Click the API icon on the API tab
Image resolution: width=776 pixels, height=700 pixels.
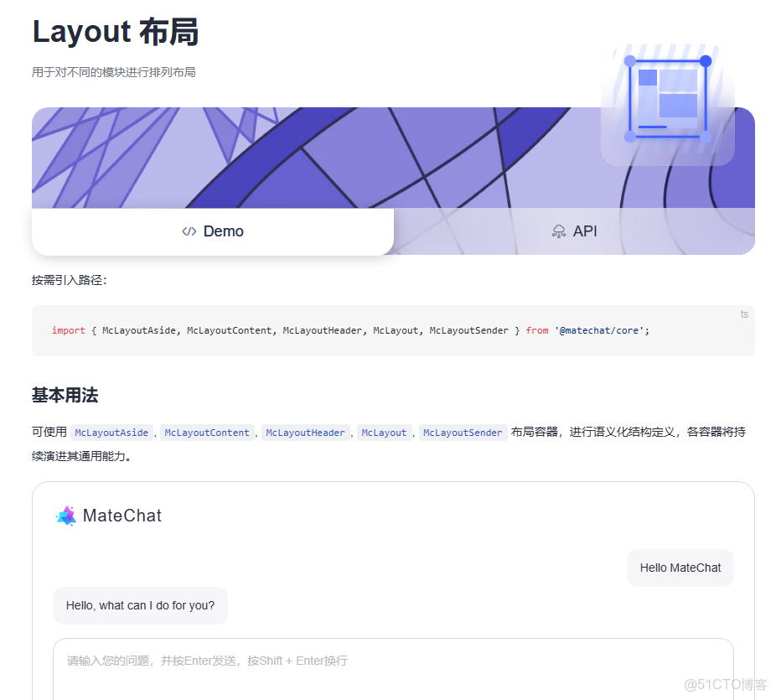pos(558,231)
